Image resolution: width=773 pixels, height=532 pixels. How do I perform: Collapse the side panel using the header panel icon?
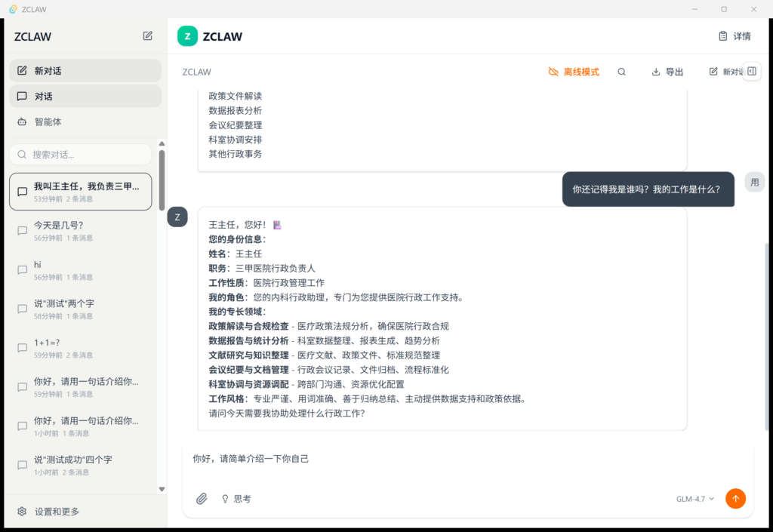pyautogui.click(x=751, y=71)
